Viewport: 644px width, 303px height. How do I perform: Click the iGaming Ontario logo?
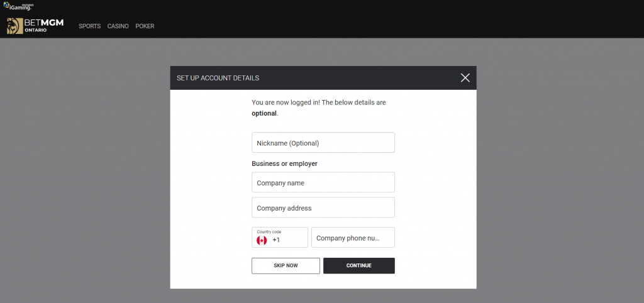click(x=18, y=6)
